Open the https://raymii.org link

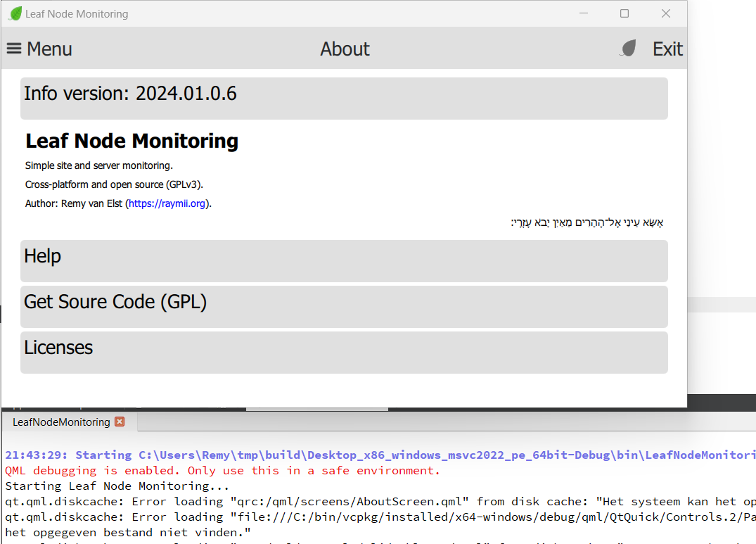[x=167, y=203]
